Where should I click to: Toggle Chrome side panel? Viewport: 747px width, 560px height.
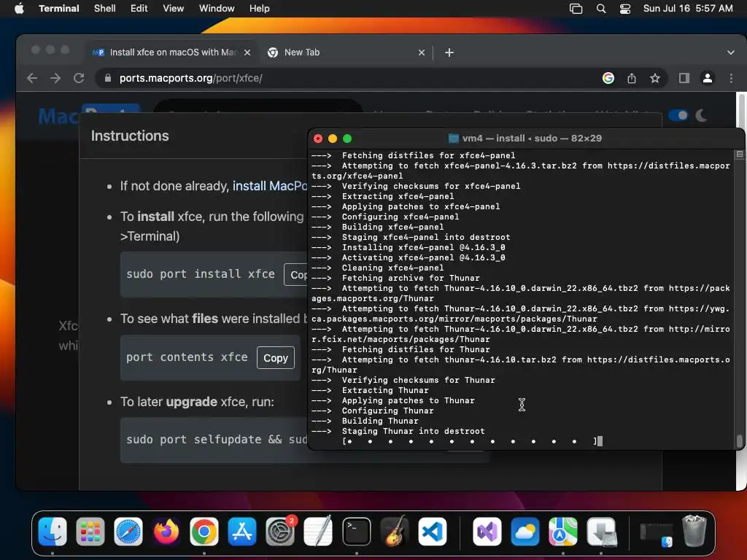pyautogui.click(x=684, y=78)
